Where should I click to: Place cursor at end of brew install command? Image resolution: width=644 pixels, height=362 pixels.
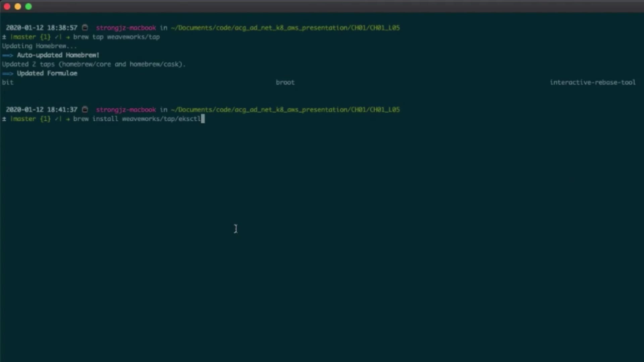click(x=203, y=119)
